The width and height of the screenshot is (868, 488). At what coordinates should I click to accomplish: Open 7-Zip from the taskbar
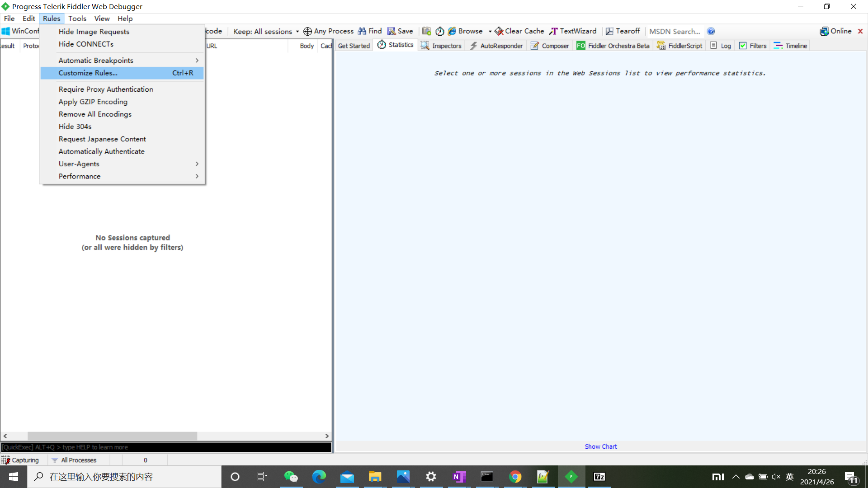(599, 477)
